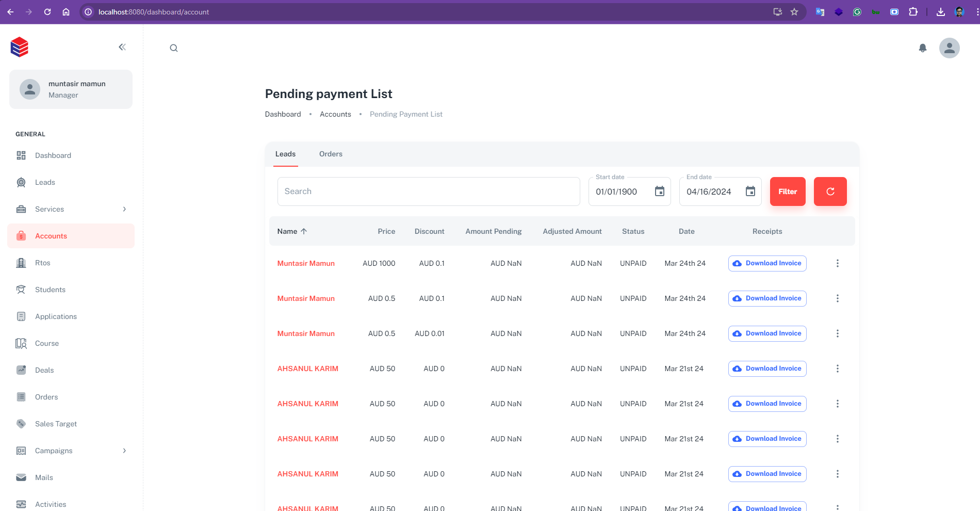
Task: Bookmark this page with the star icon
Action: point(794,12)
